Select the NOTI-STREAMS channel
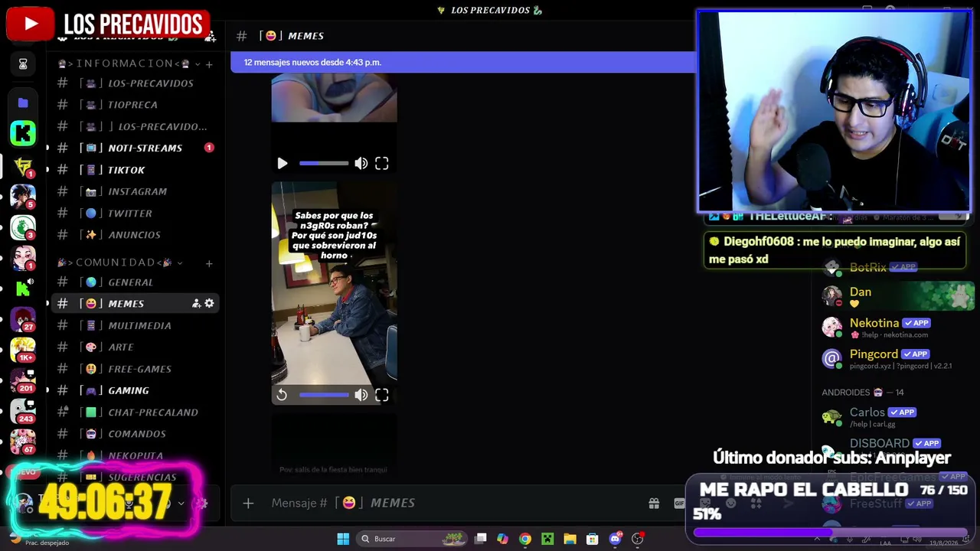This screenshot has height=551, width=980. pos(135,148)
